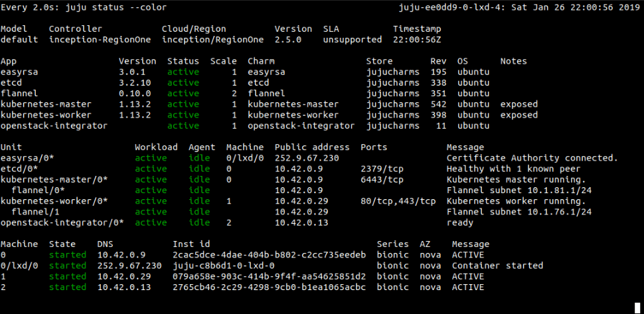The width and height of the screenshot is (644, 314).
Task: Click the controller name 'inception-RegionOne'
Action: pos(100,40)
